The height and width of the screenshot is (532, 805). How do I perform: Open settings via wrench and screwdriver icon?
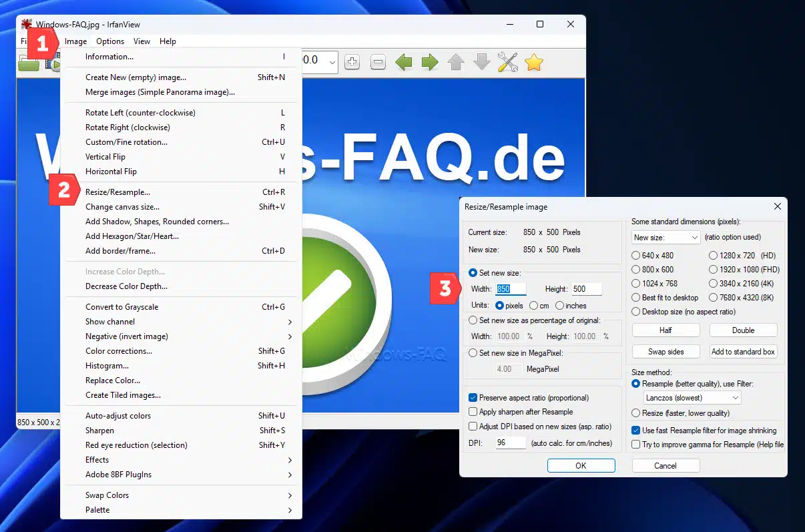coord(508,62)
